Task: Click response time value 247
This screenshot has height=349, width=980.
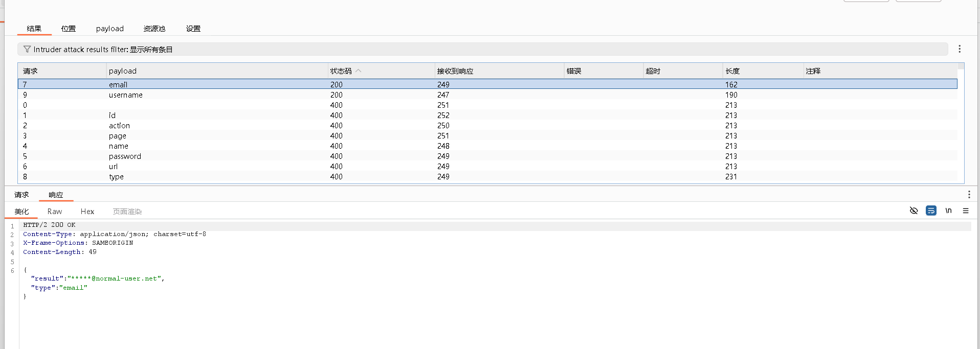Action: pos(443,95)
